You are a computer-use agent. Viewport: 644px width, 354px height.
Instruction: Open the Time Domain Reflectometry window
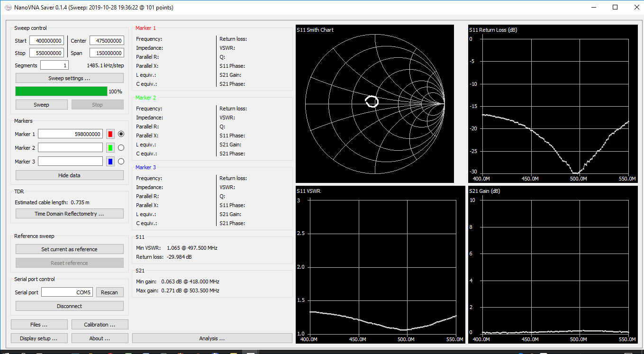tap(69, 213)
